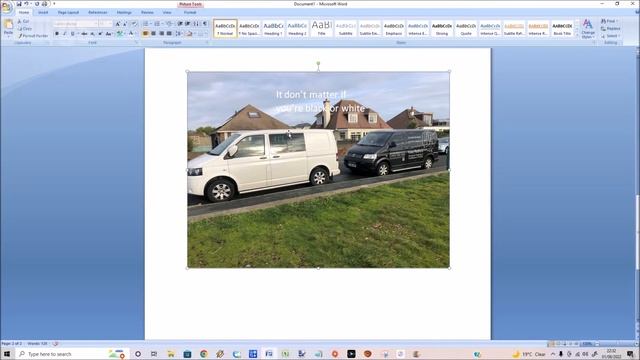This screenshot has height=360, width=640.
Task: Toggle Bold formatting
Action: pos(57,34)
